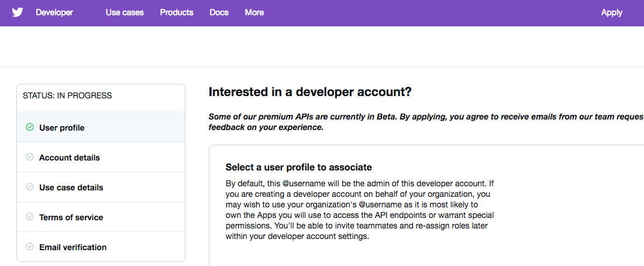Viewport: 644px width, 266px height.
Task: Select the Email verification step
Action: [101, 247]
